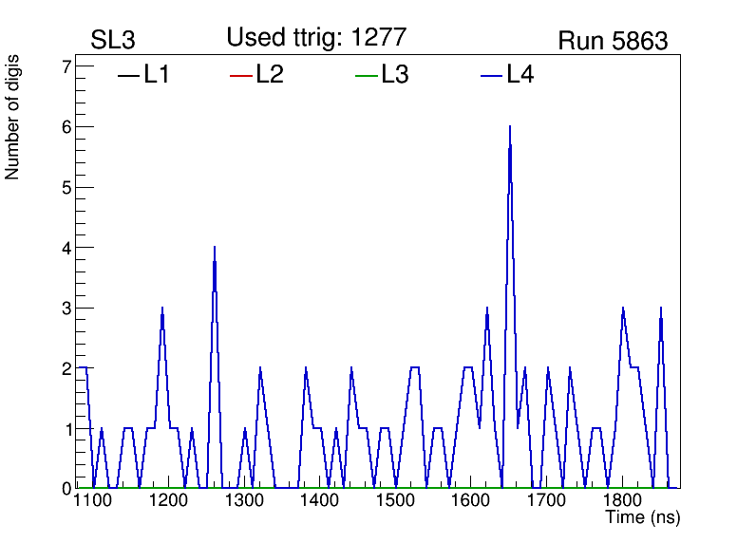Click the 1800 tick label on x-axis
The width and height of the screenshot is (756, 543).
coord(622,500)
